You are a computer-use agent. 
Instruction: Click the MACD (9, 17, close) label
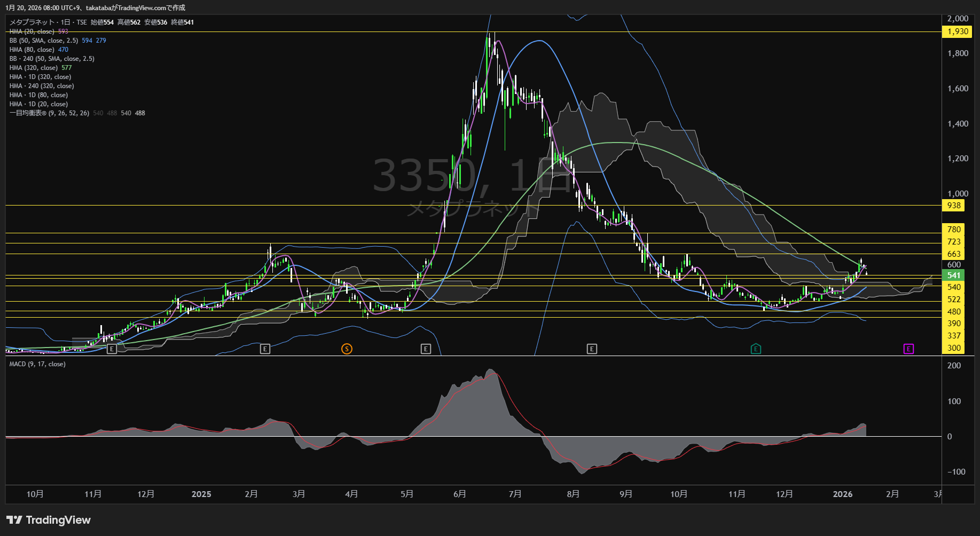37,364
